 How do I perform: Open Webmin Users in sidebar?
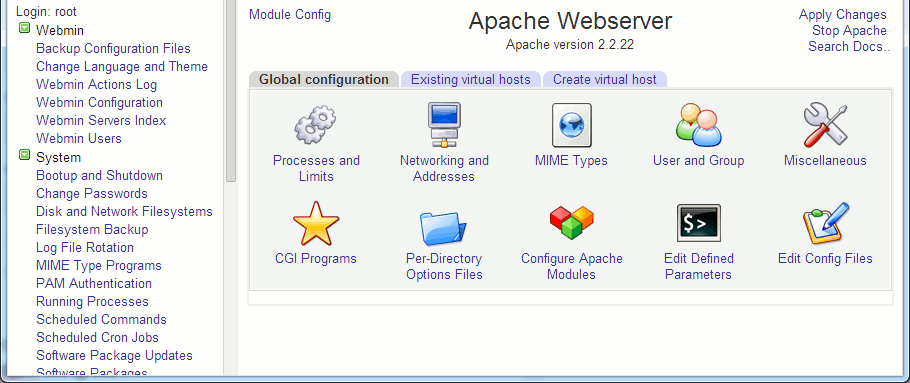pyautogui.click(x=79, y=139)
